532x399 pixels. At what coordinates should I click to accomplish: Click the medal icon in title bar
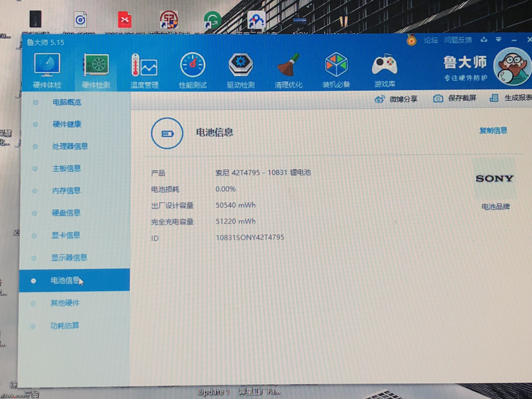(x=412, y=40)
